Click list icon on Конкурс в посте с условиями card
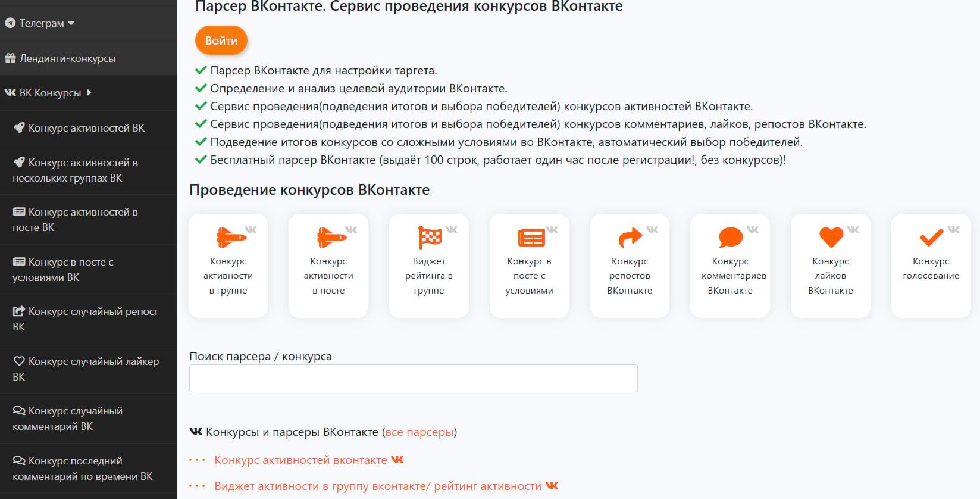The width and height of the screenshot is (980, 499). 531,238
